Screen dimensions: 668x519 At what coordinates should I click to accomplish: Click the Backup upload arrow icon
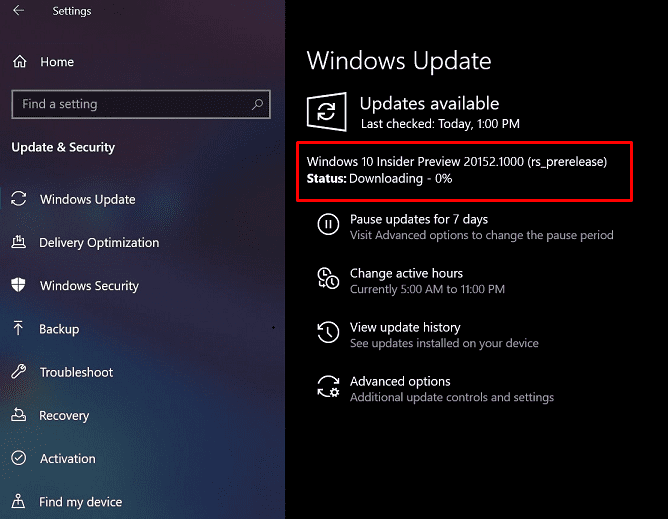(18, 328)
